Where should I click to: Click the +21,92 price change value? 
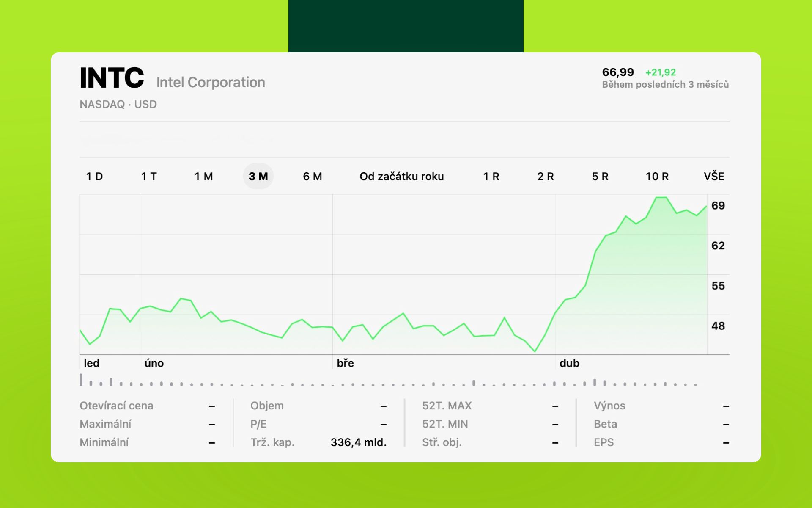[x=660, y=72]
